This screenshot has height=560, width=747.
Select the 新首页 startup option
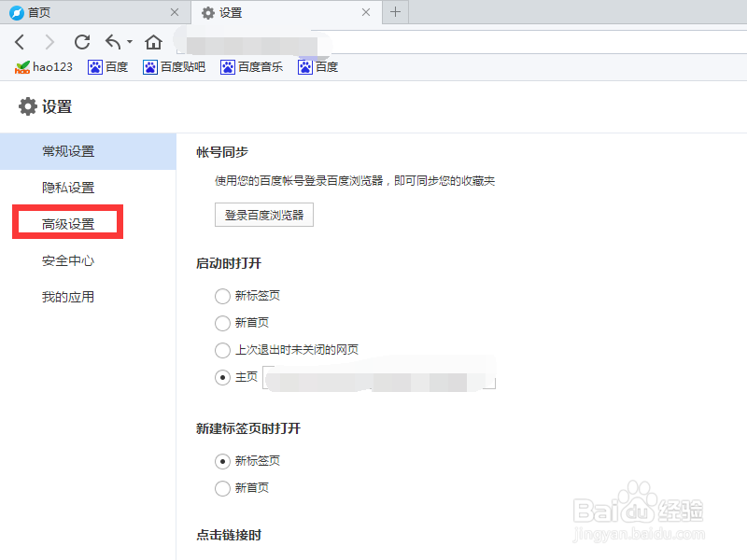click(x=222, y=322)
